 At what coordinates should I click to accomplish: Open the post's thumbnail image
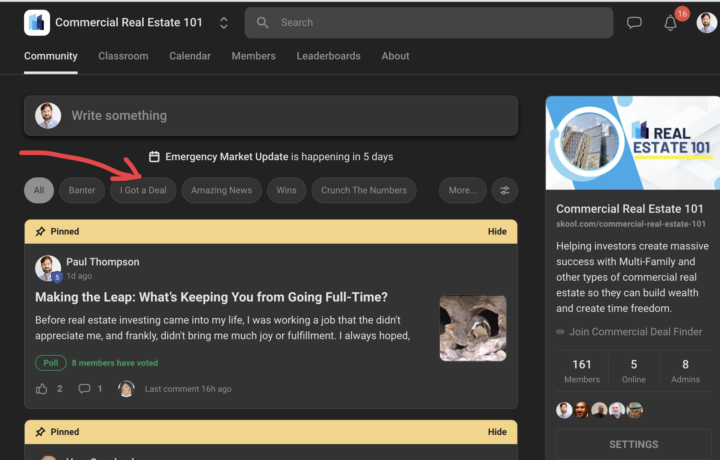(472, 327)
